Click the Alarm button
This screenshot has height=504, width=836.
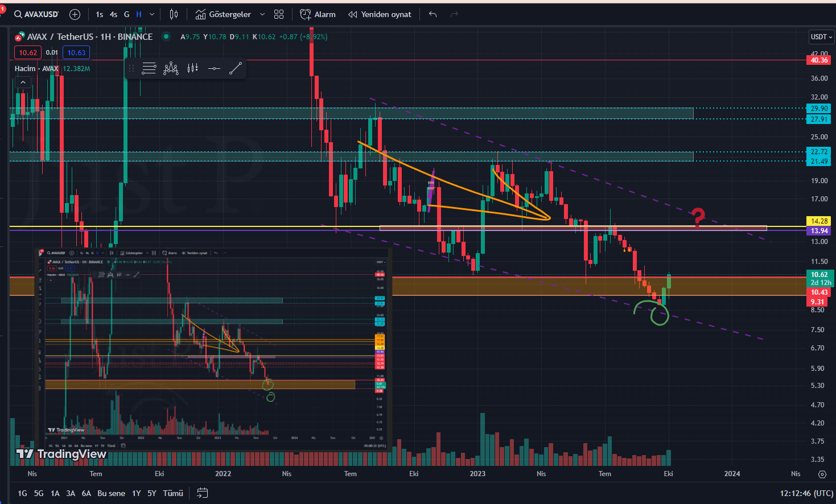(x=318, y=14)
